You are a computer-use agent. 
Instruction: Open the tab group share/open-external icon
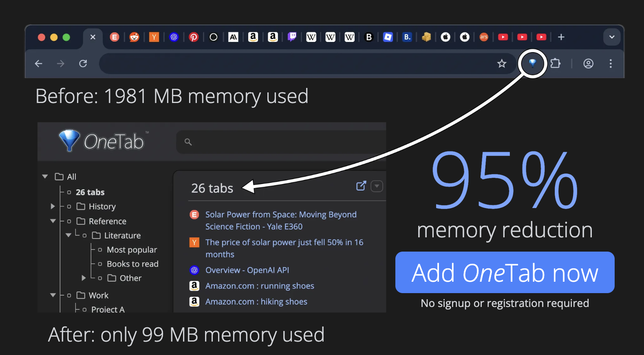(361, 186)
